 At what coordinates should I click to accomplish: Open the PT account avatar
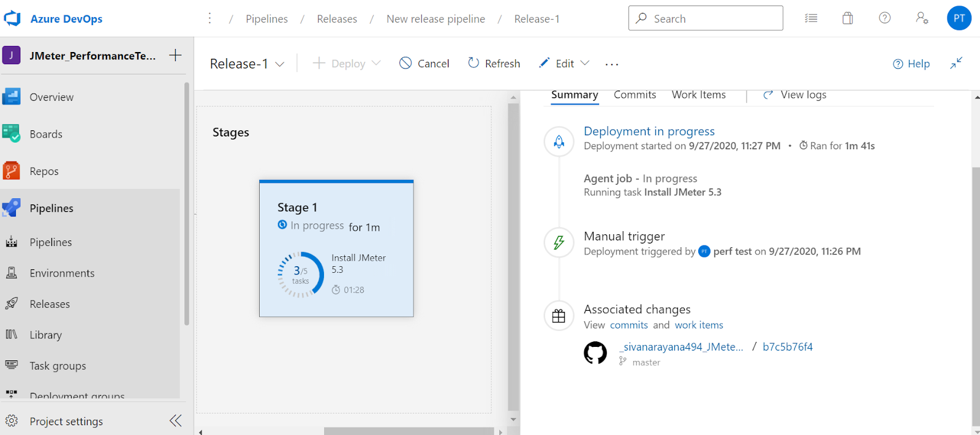pyautogui.click(x=959, y=18)
